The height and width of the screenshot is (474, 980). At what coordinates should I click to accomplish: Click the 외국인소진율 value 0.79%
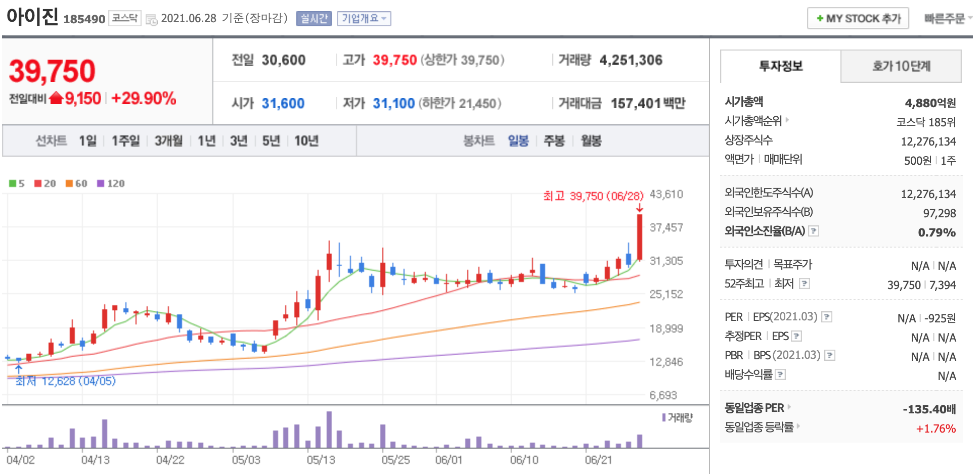(x=937, y=232)
